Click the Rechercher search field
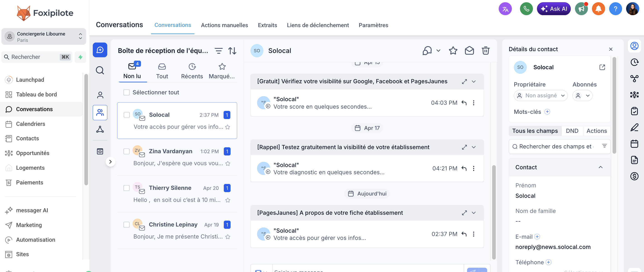The image size is (644, 272). click(x=37, y=57)
